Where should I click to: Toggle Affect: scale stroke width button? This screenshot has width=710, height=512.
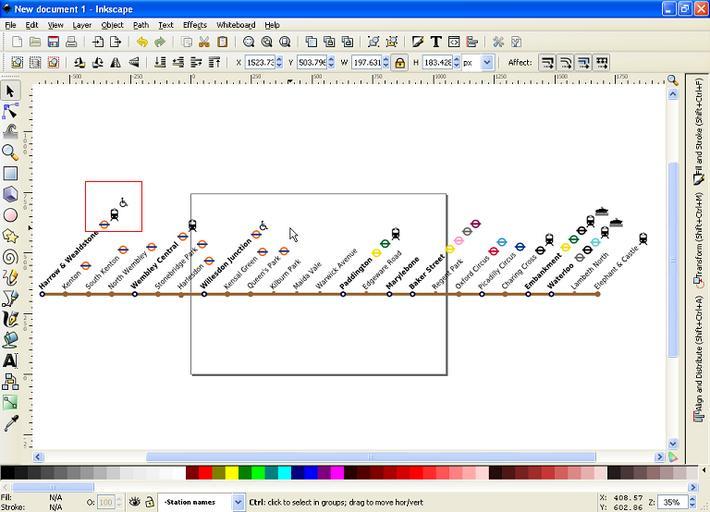pos(547,62)
